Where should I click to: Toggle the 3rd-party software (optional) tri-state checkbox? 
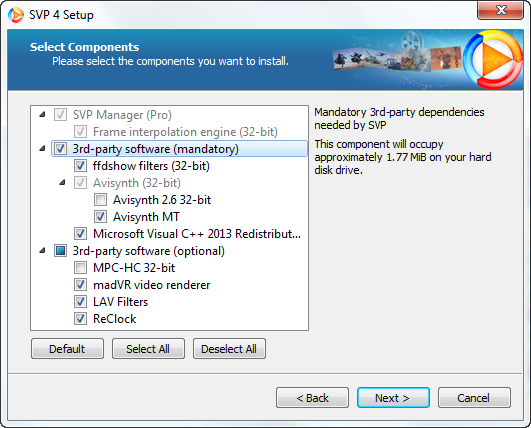(x=60, y=251)
